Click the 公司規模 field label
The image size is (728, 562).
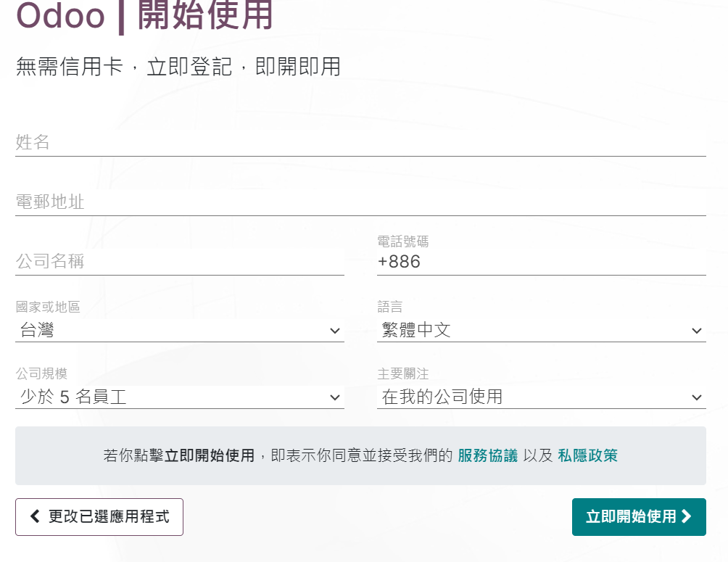41,373
